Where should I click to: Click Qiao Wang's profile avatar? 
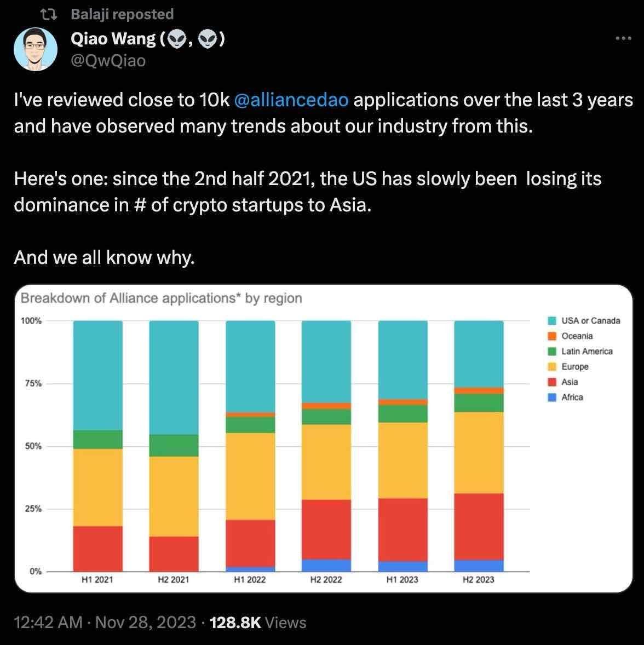36,49
